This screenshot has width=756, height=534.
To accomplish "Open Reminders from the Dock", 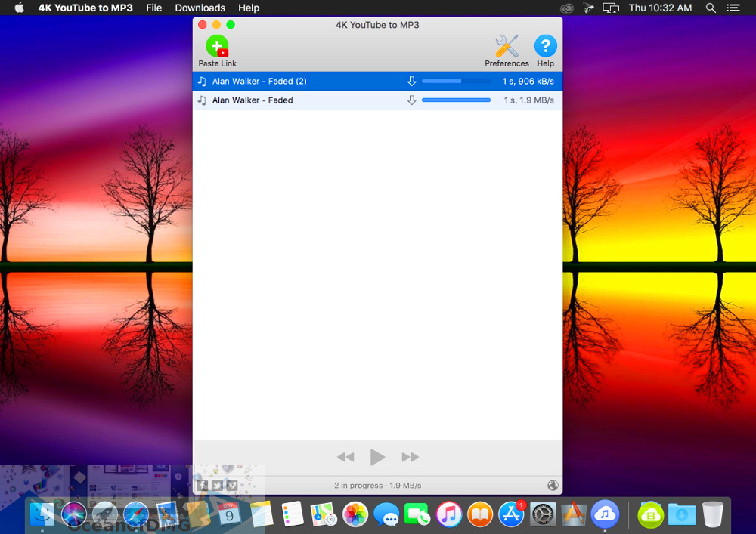I will [292, 514].
